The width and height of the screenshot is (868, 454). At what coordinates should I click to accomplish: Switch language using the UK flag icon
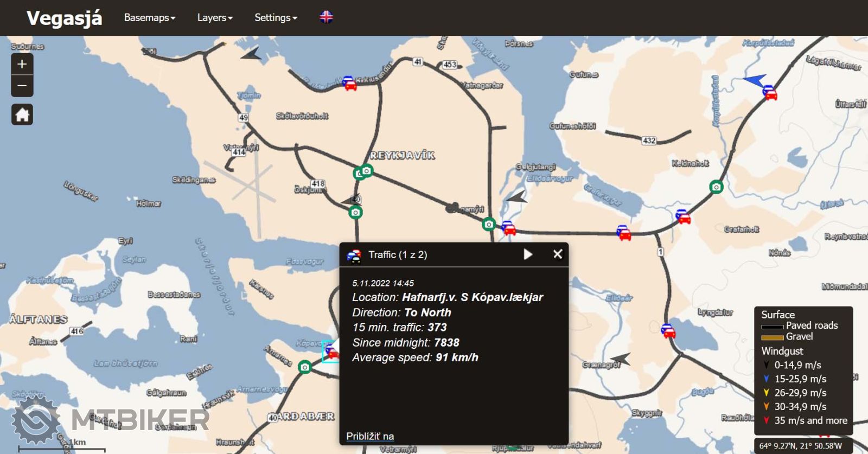pyautogui.click(x=326, y=17)
